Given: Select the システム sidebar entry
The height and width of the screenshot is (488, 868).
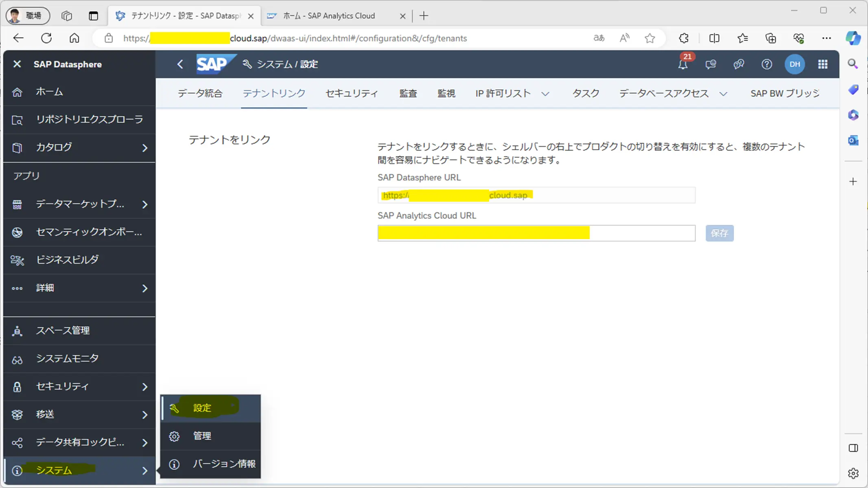Looking at the screenshot, I should click(x=79, y=471).
